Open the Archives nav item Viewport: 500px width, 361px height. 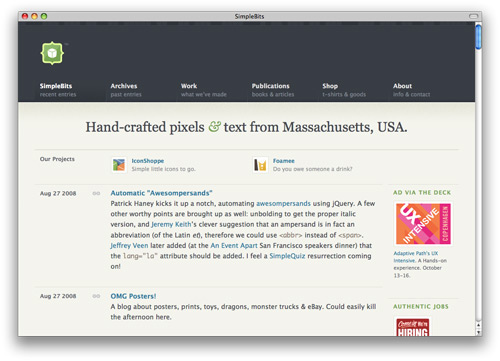coord(126,90)
